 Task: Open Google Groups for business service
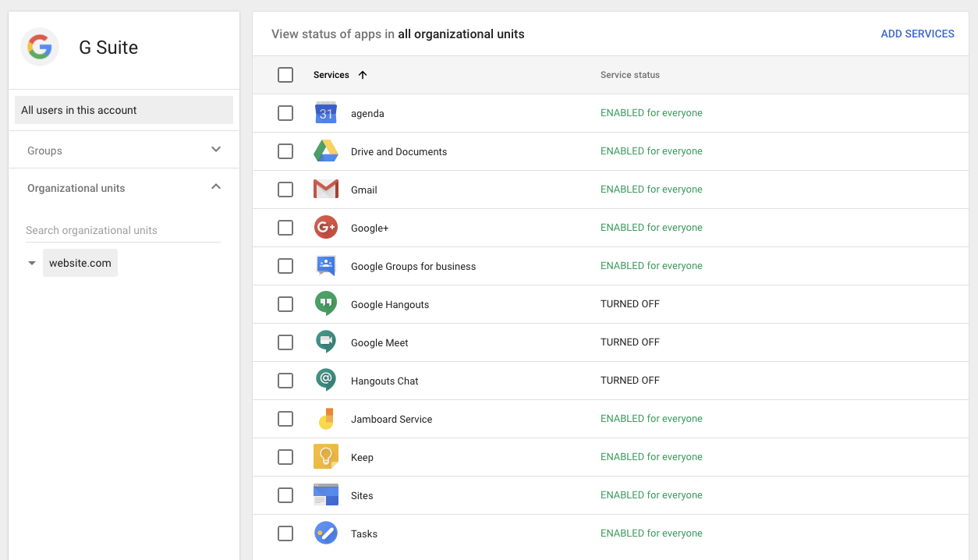(x=413, y=267)
